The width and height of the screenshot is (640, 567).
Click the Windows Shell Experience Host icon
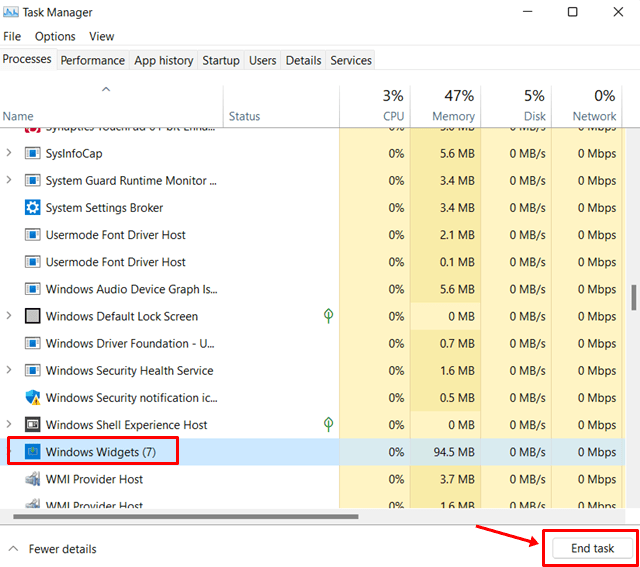32,425
